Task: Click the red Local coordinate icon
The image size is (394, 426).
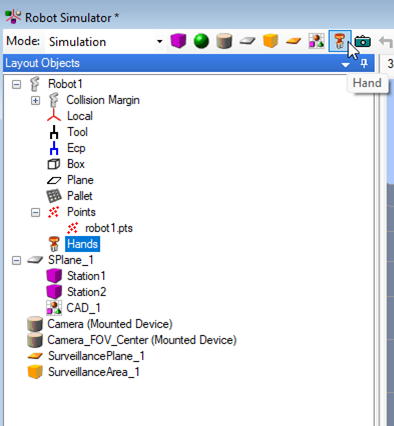Action: (54, 116)
